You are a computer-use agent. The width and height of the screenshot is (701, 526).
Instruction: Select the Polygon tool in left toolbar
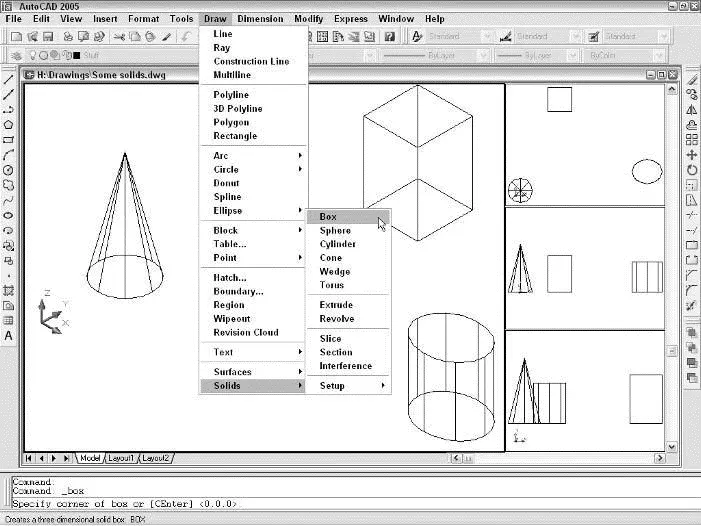tap(9, 125)
